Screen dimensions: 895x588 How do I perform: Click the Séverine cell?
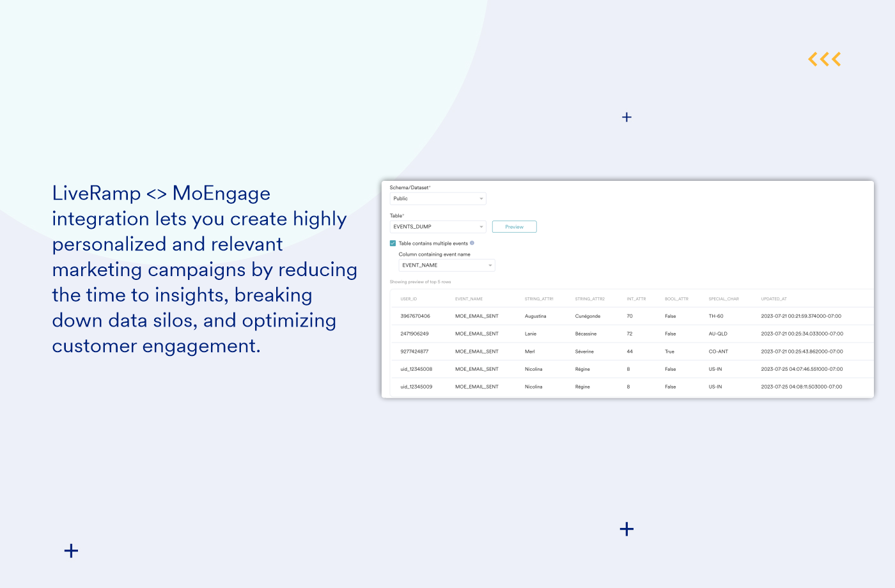click(x=584, y=352)
